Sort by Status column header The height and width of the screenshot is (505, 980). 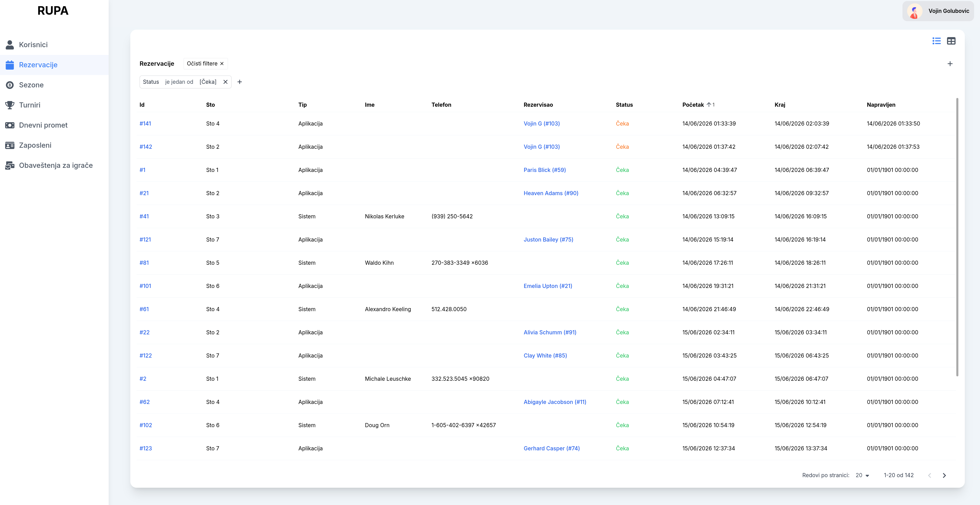point(624,105)
